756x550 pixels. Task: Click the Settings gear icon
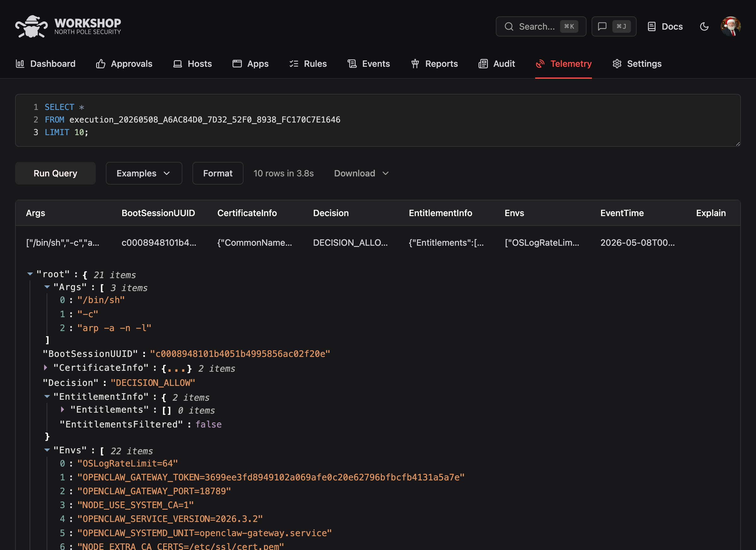[617, 64]
